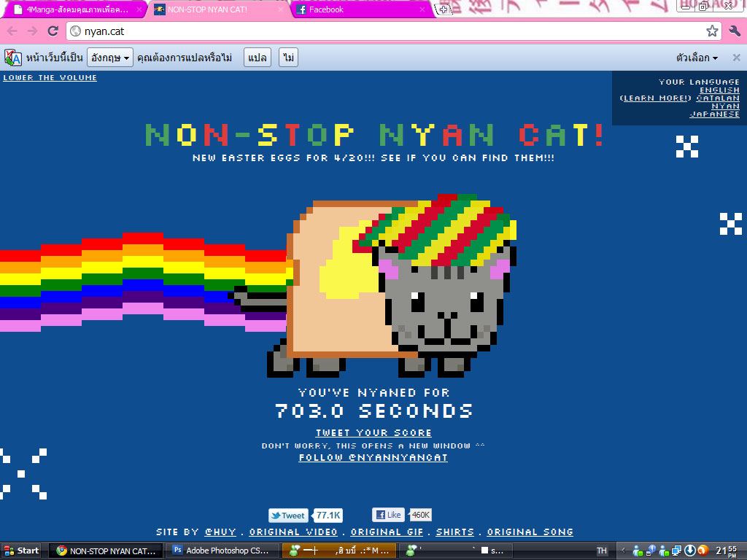
Task: Switch to the 4Manga tab
Action: click(x=74, y=9)
